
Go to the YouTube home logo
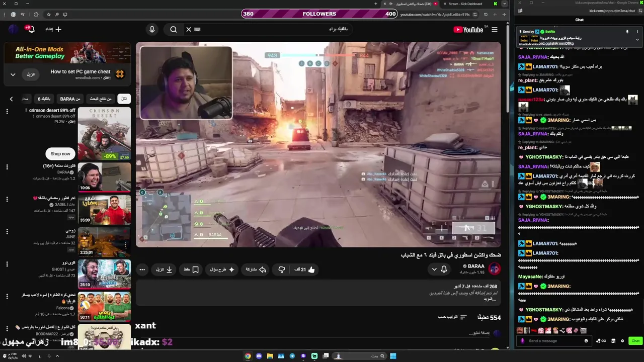click(468, 30)
